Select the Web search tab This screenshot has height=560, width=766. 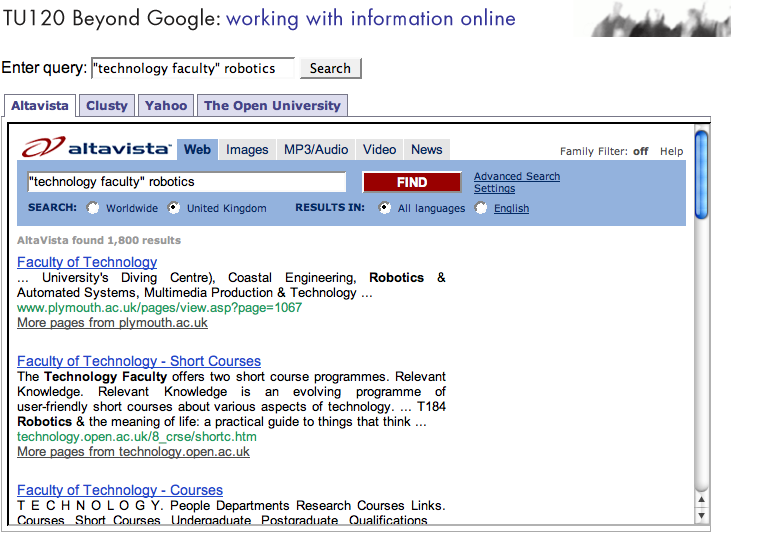197,150
